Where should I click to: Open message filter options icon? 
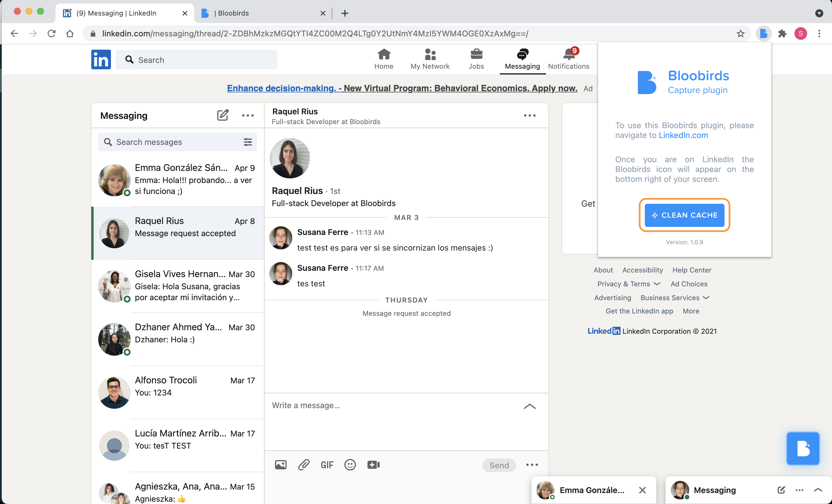click(x=248, y=142)
